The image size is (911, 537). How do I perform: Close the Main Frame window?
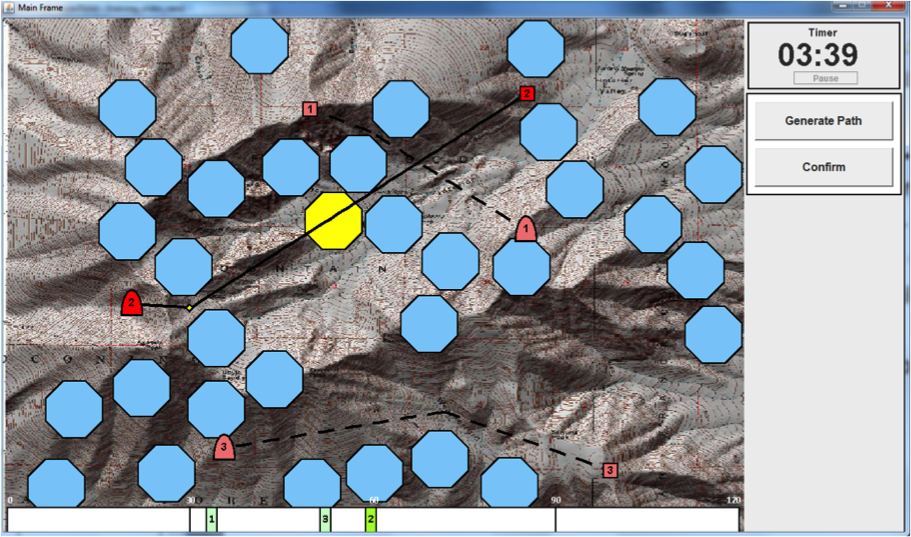click(x=889, y=7)
